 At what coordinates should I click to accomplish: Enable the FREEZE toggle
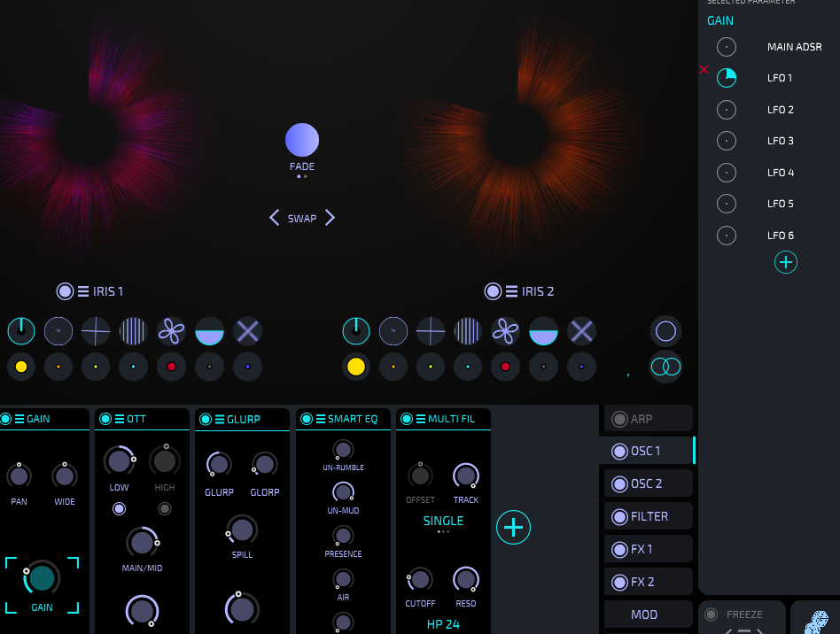click(712, 615)
